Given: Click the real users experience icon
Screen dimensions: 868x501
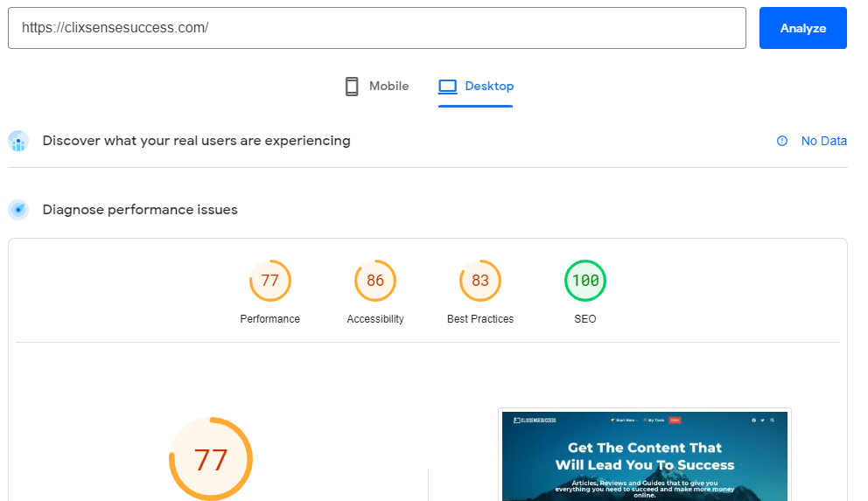Looking at the screenshot, I should pos(19,141).
